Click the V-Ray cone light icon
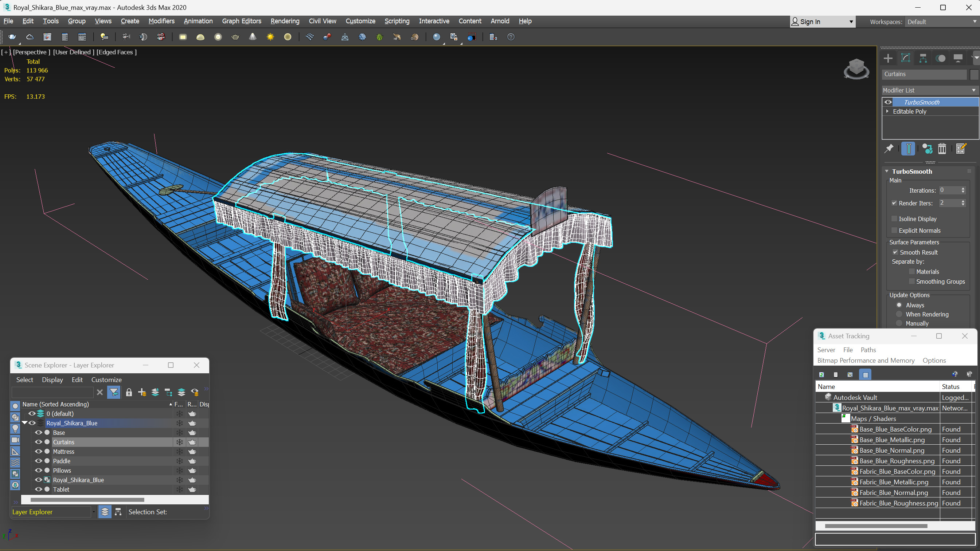This screenshot has height=551, width=980. pos(253,37)
